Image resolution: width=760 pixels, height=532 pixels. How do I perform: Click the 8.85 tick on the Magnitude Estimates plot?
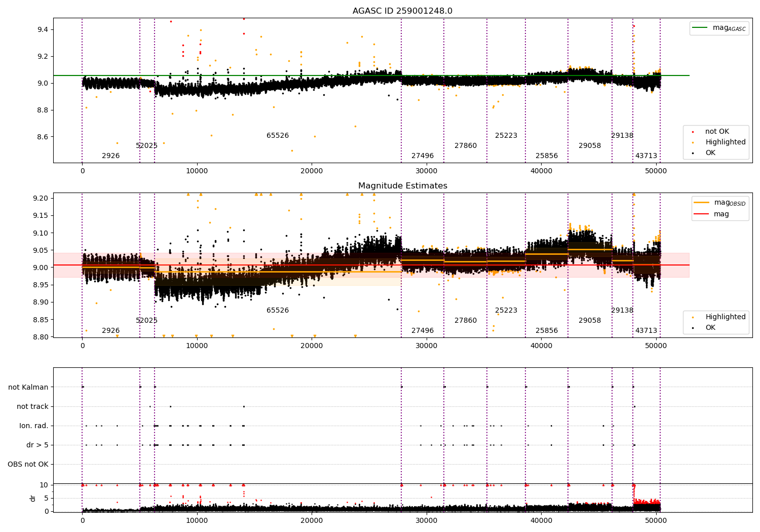pyautogui.click(x=41, y=320)
